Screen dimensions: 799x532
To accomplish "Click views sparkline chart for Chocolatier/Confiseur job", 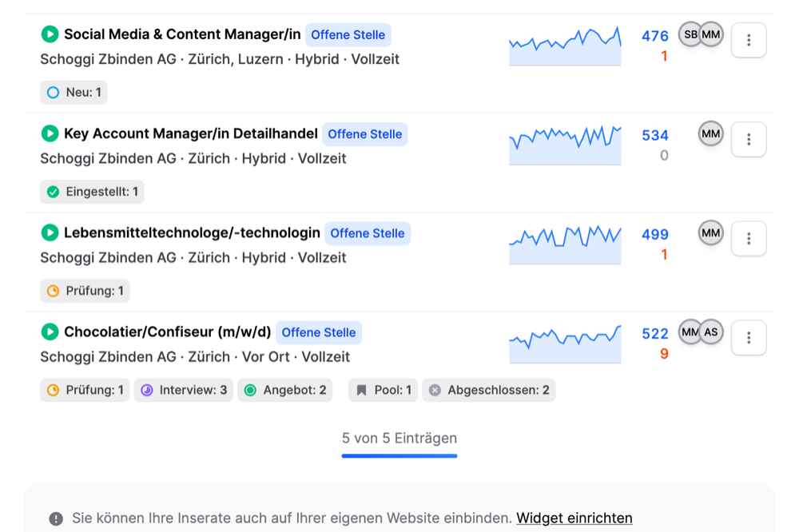I will [x=565, y=343].
